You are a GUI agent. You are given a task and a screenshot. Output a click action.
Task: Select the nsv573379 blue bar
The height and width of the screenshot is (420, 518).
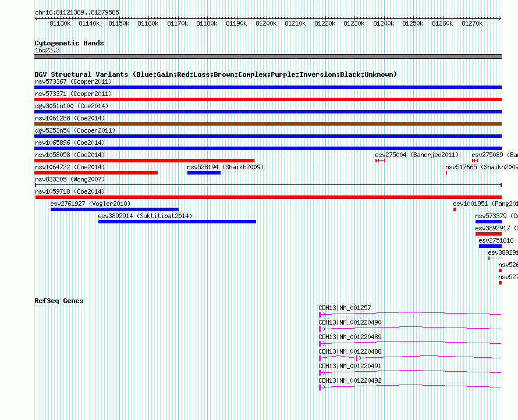488,222
